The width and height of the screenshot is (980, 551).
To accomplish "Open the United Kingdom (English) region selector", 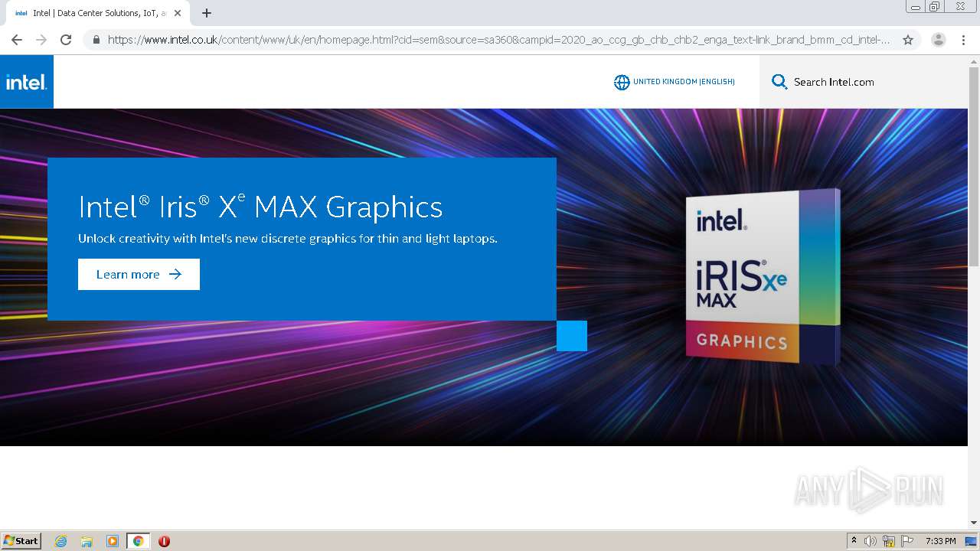I will 675,82.
